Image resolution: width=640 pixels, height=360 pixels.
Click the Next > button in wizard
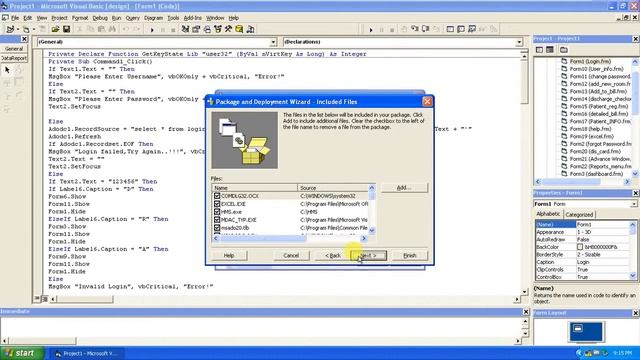coord(368,256)
